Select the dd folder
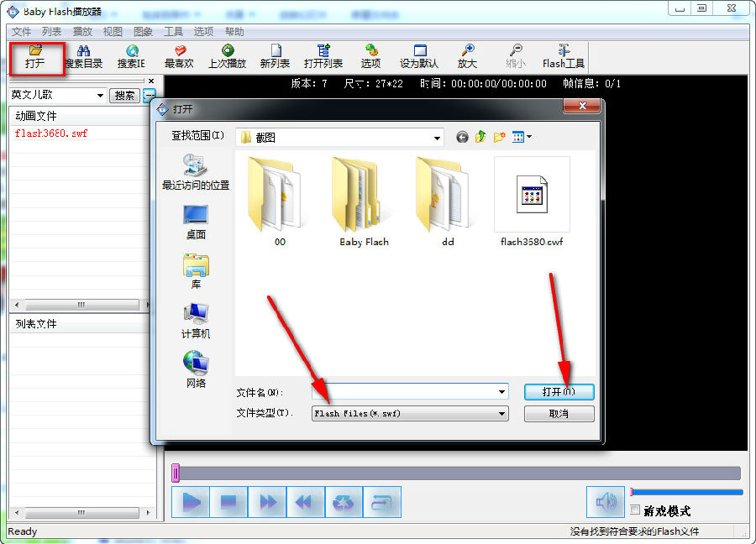Screen dimensions: 756x544 (448, 201)
